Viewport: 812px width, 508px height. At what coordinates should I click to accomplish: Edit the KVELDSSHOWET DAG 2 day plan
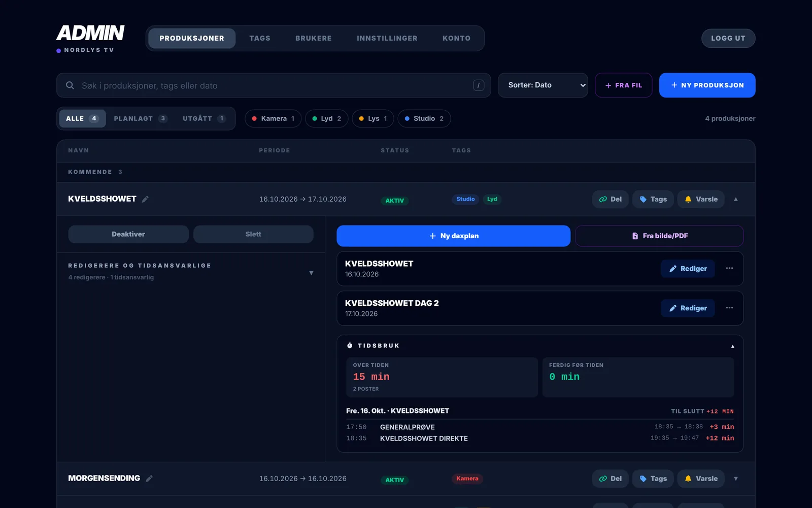(x=688, y=308)
